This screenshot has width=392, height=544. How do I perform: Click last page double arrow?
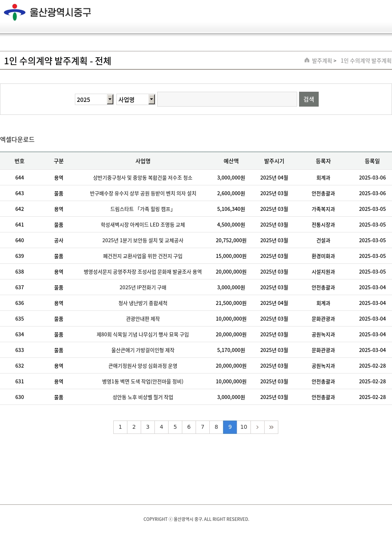click(271, 427)
